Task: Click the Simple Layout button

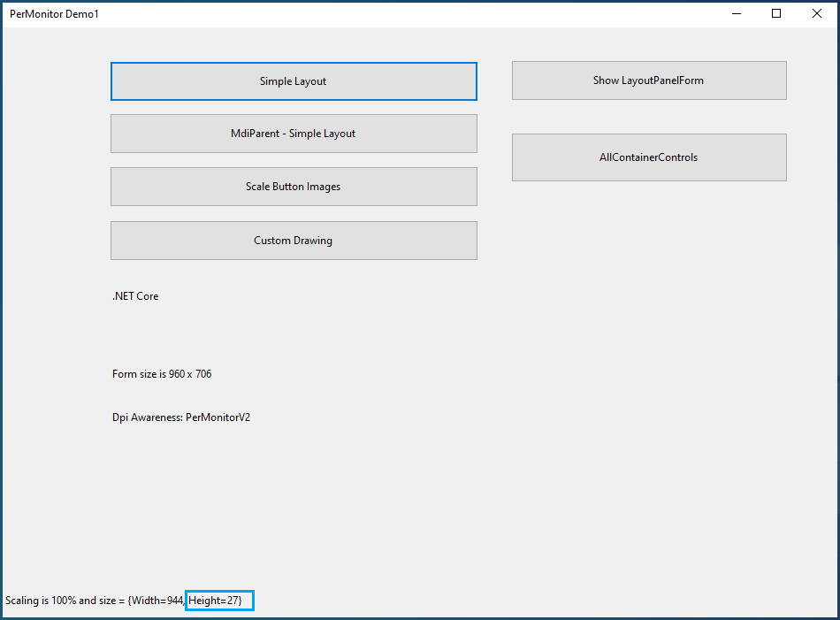Action: pyautogui.click(x=293, y=80)
